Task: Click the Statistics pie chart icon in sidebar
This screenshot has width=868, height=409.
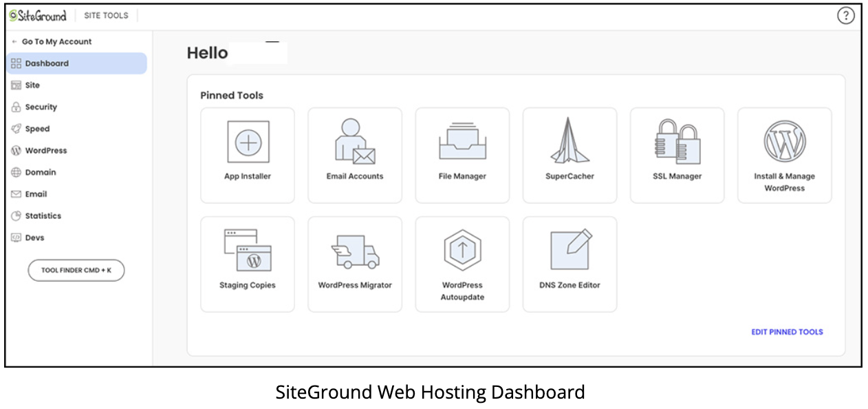Action: click(x=17, y=216)
